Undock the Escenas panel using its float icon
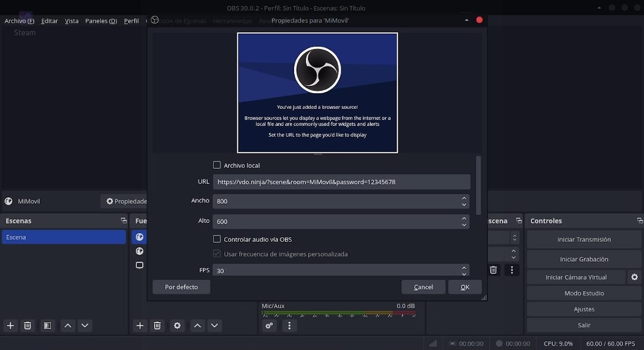The image size is (644, 350). pos(124,221)
